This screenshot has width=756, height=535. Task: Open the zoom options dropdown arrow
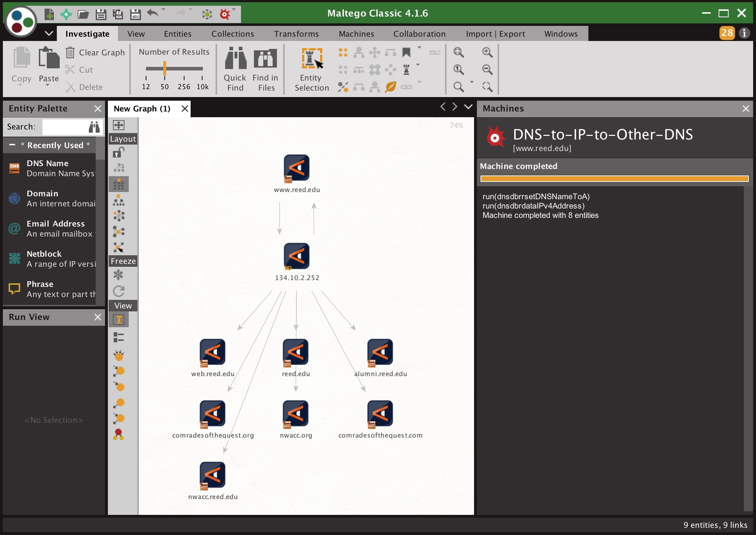point(472,82)
